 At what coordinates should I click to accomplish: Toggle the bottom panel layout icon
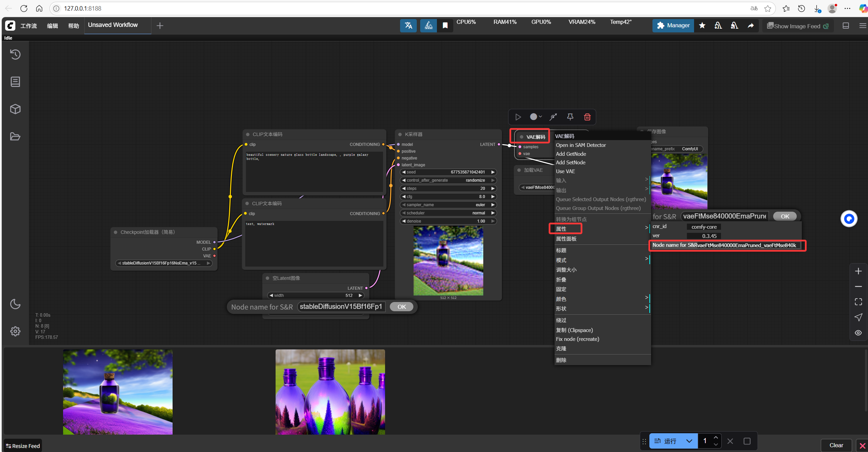pos(845,26)
